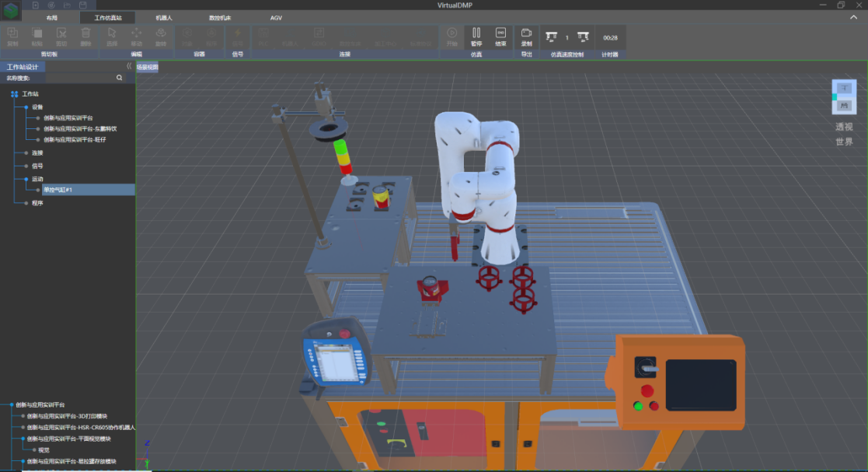Pause the simulation with 暂停 button
The height and width of the screenshot is (472, 868).
[x=476, y=37]
